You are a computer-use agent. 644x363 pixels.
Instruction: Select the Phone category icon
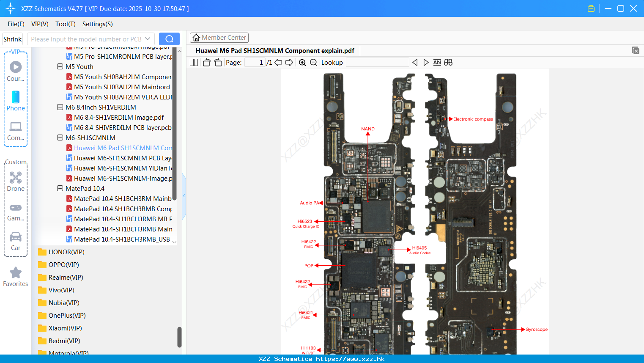[16, 101]
